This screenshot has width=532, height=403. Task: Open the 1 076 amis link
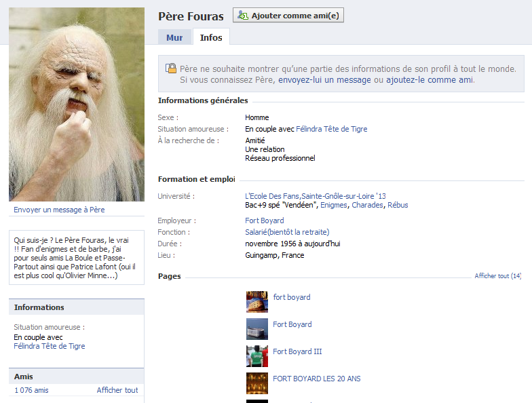31,390
